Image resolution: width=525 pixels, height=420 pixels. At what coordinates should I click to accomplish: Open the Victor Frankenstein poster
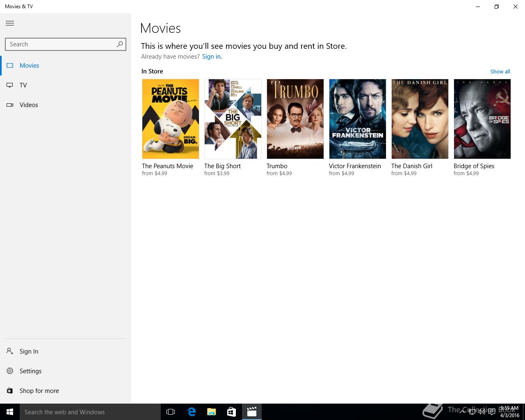tap(358, 119)
